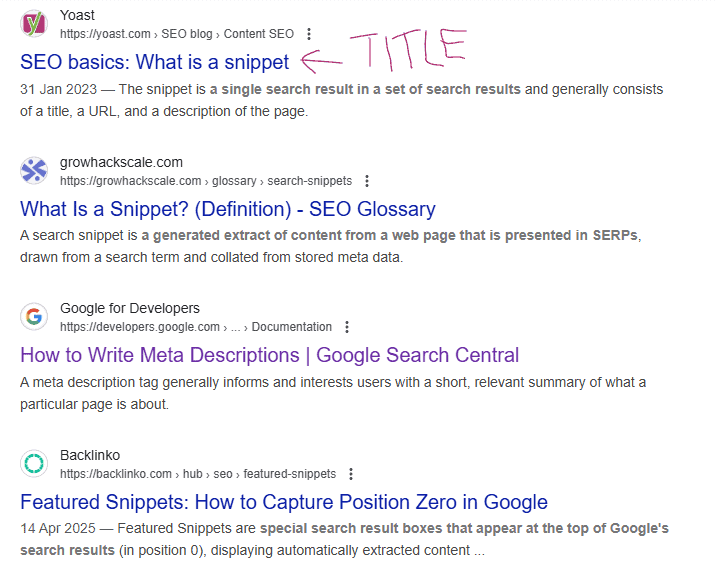Open three-dot menu beside Yoast URL
The image size is (718, 576).
point(309,34)
